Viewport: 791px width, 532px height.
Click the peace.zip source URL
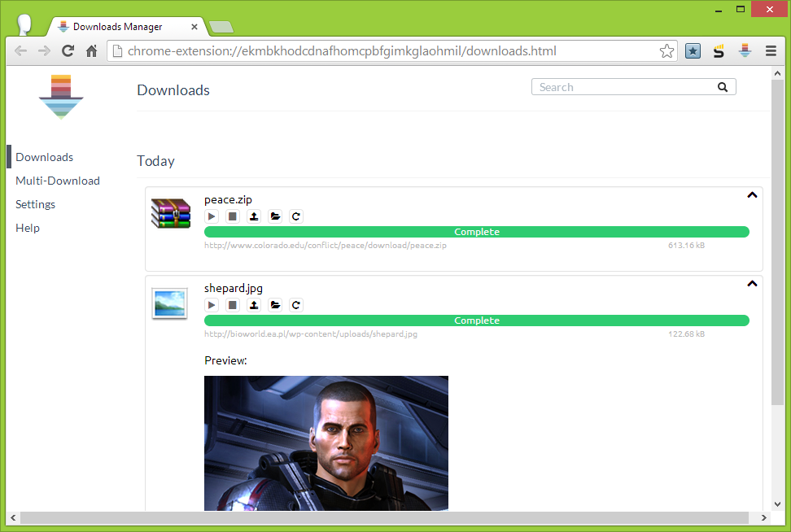point(326,246)
